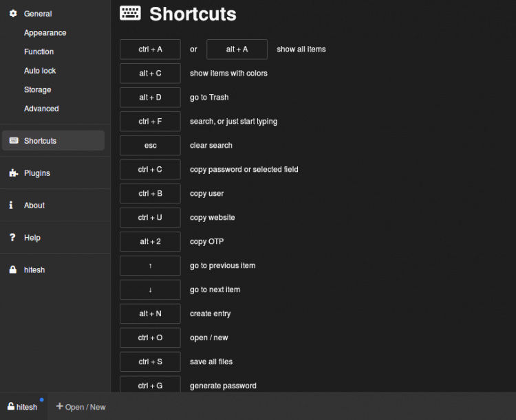Open the Storage settings section
Screen dimensions: 516x420
click(x=37, y=90)
